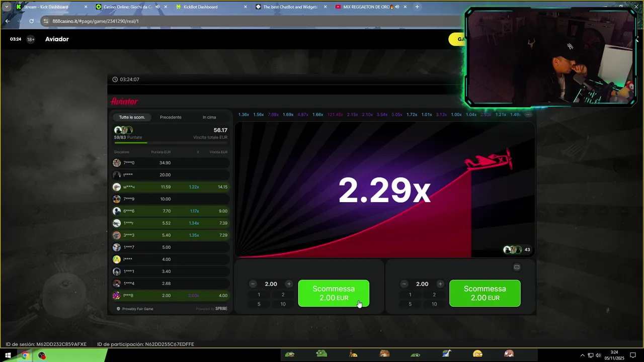Image resolution: width=644 pixels, height=362 pixels.
Task: Click the 43 players avatar counter
Action: coord(517,250)
